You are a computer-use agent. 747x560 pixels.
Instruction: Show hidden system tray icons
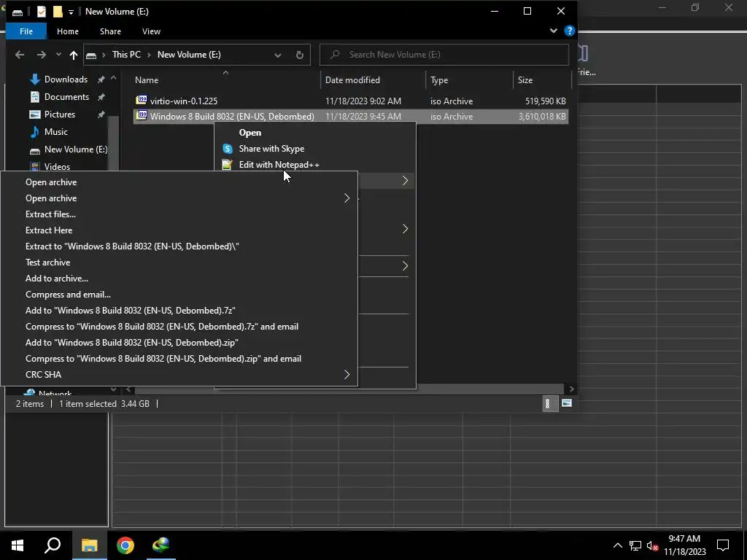click(617, 545)
